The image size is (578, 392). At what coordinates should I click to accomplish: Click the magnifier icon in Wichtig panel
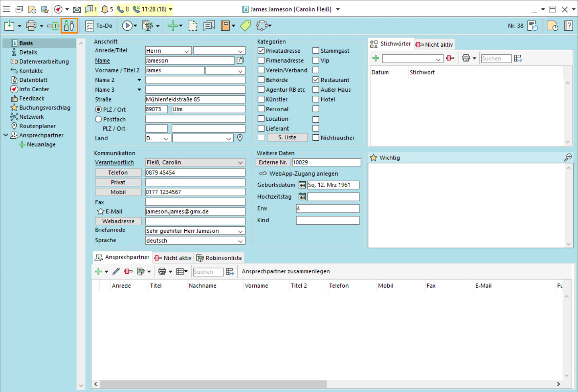pos(568,158)
